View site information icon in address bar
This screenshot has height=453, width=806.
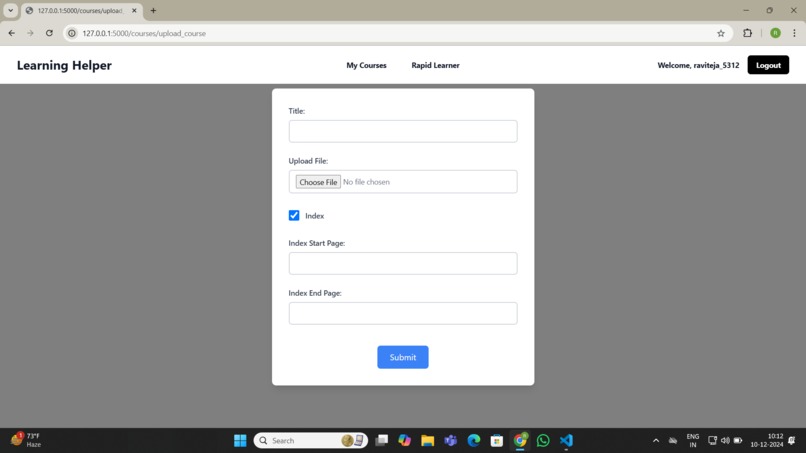(72, 33)
